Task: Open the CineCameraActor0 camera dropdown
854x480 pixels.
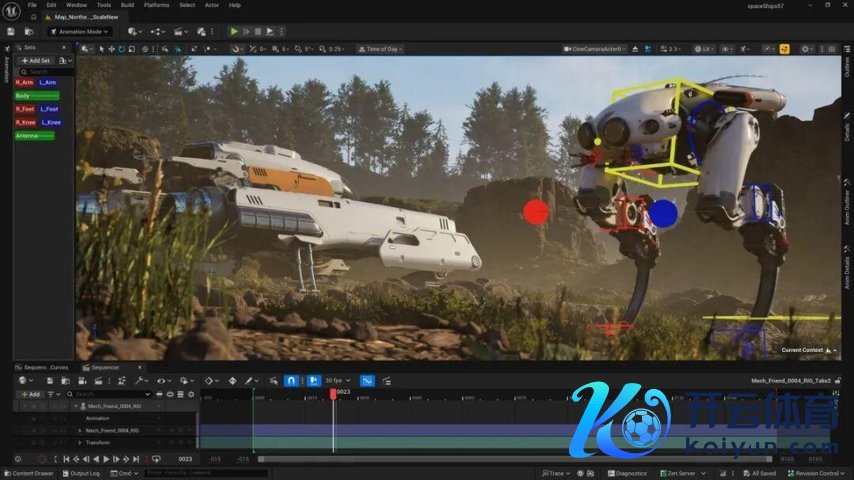Action: pos(596,48)
